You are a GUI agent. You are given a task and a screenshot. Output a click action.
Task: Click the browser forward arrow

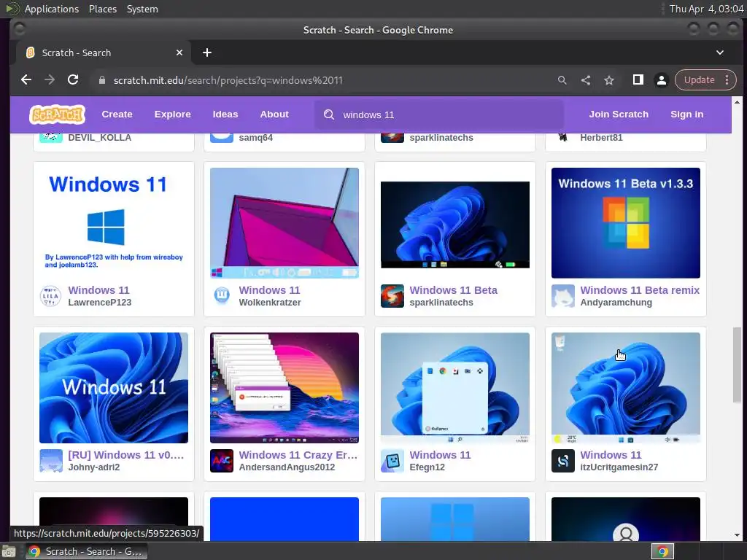coord(50,80)
